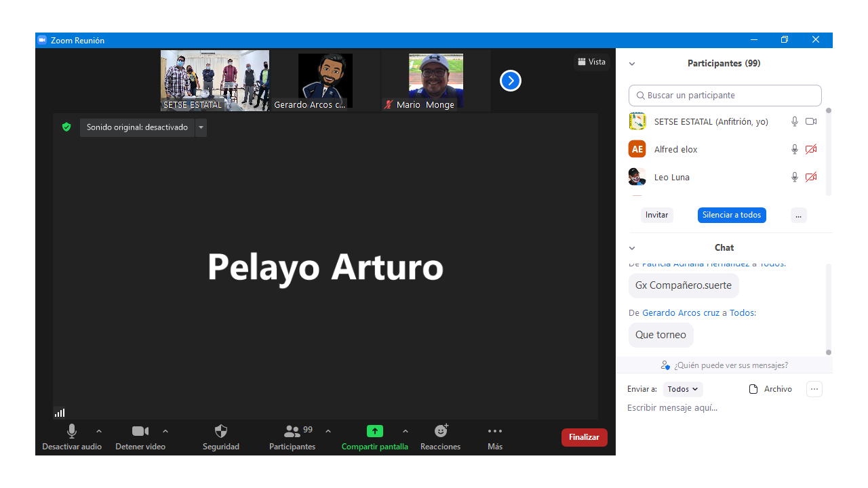Show next video thumbnails with blue arrow
Screen dimensions: 868x488
click(x=511, y=81)
